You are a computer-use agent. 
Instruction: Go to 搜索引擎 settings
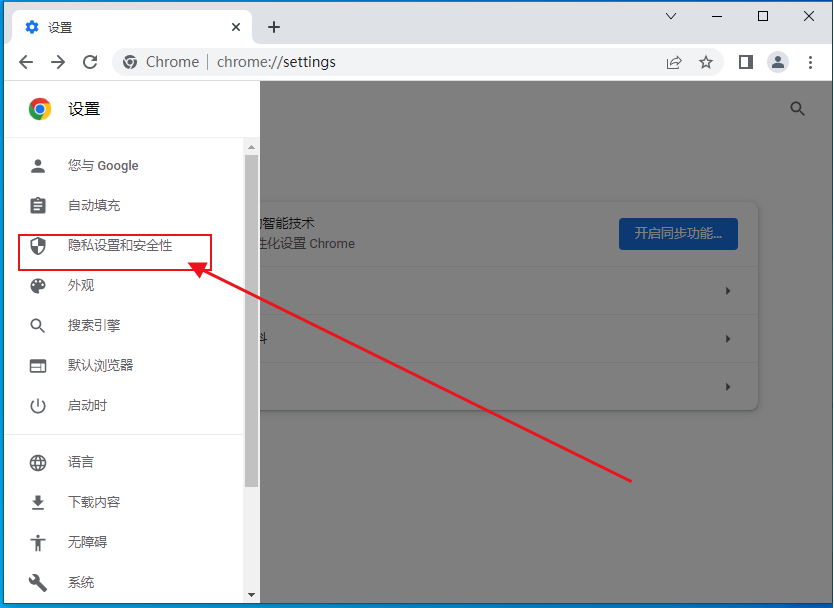coord(123,326)
